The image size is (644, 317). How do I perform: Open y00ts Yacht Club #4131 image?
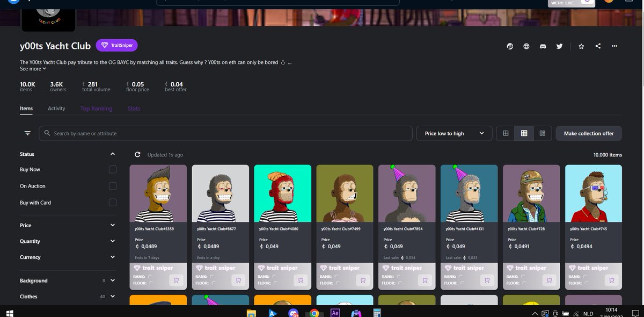click(x=469, y=193)
